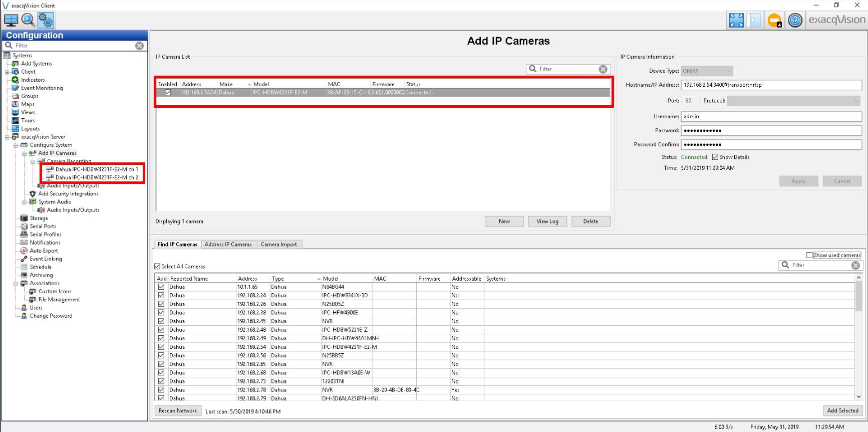
Task: Toggle Enabled checkbox for camera 192.168.2.54
Action: click(x=168, y=93)
